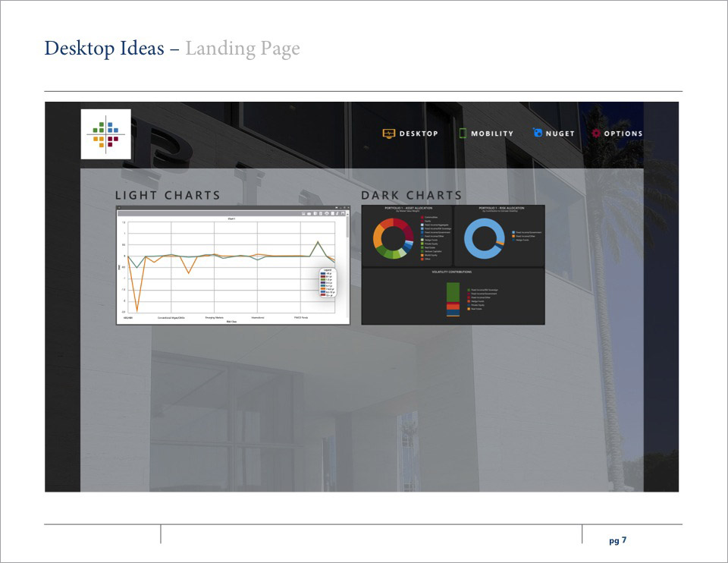Open the Desktop menu item
This screenshot has width=728, height=563.
419,134
